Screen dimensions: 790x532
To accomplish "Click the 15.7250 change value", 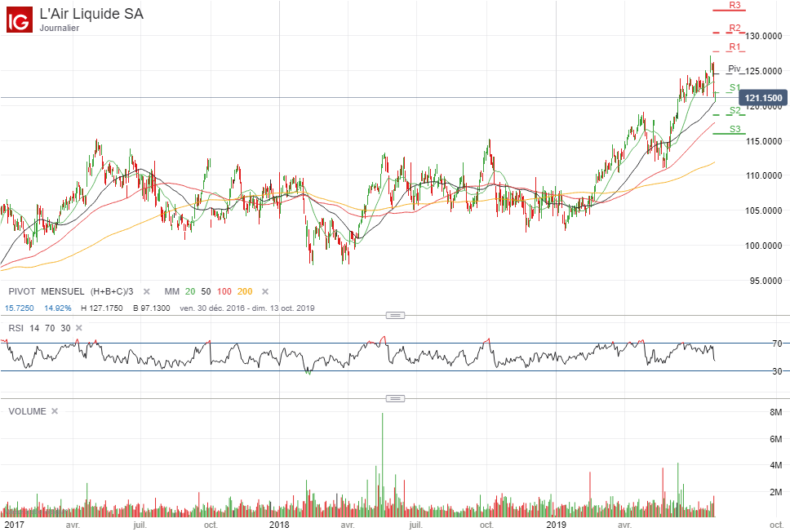I will pos(19,308).
